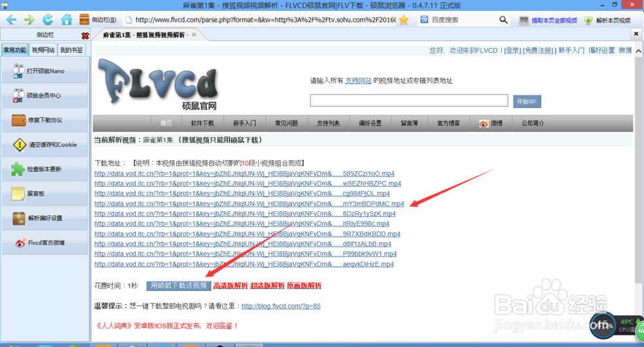The width and height of the screenshot is (644, 347).
Task: Open the home page icon
Action: [x=66, y=20]
